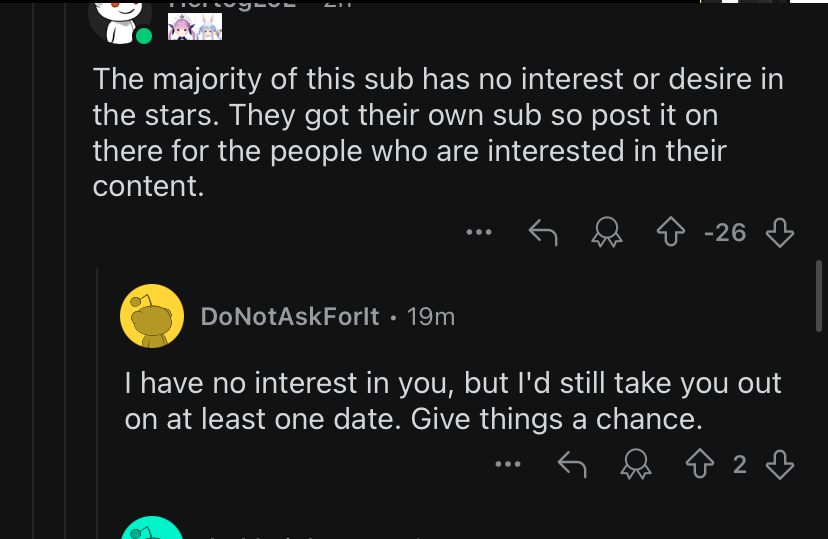Click the 19m timestamp
This screenshot has height=539, width=828.
point(431,317)
